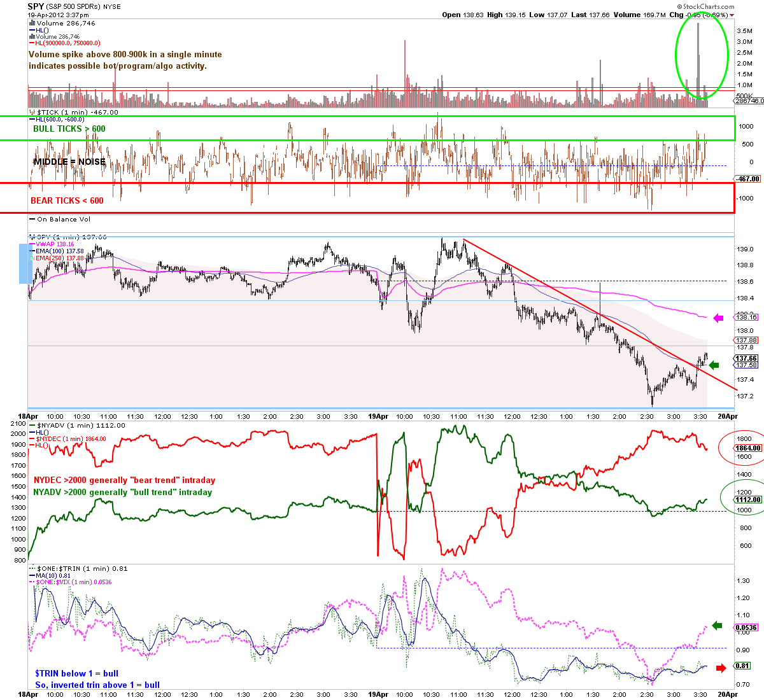Click the 'On Balance Vol' legend
Viewport: 764px width, 700px height.
point(60,219)
